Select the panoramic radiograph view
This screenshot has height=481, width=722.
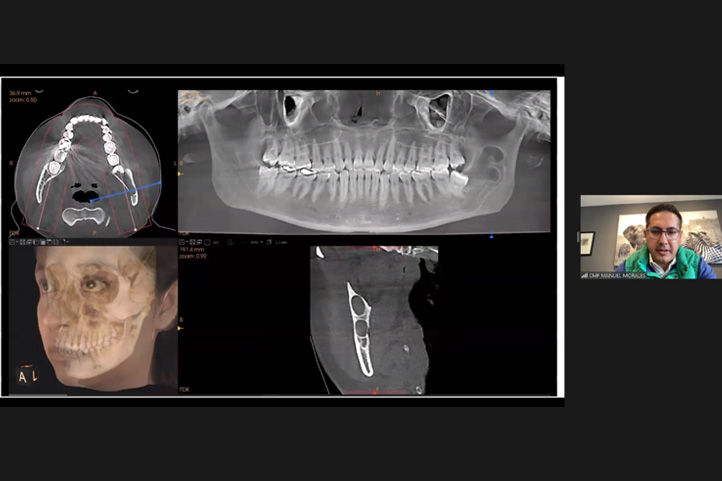point(364,160)
